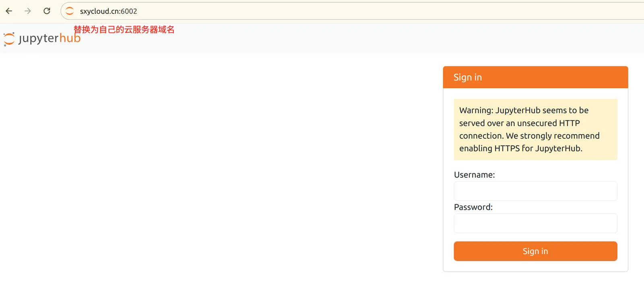644x283 pixels.
Task: Reload the JupyterHub page
Action: [47, 11]
